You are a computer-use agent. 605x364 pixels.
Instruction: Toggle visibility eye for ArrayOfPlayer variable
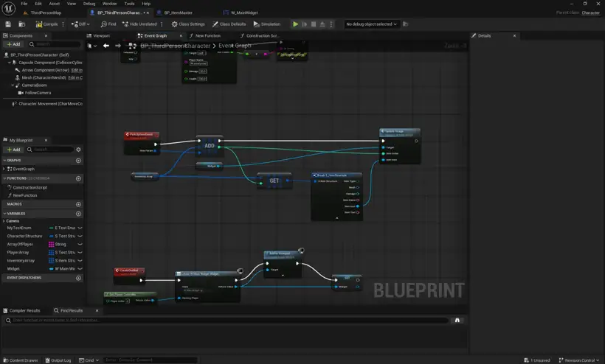coord(80,244)
